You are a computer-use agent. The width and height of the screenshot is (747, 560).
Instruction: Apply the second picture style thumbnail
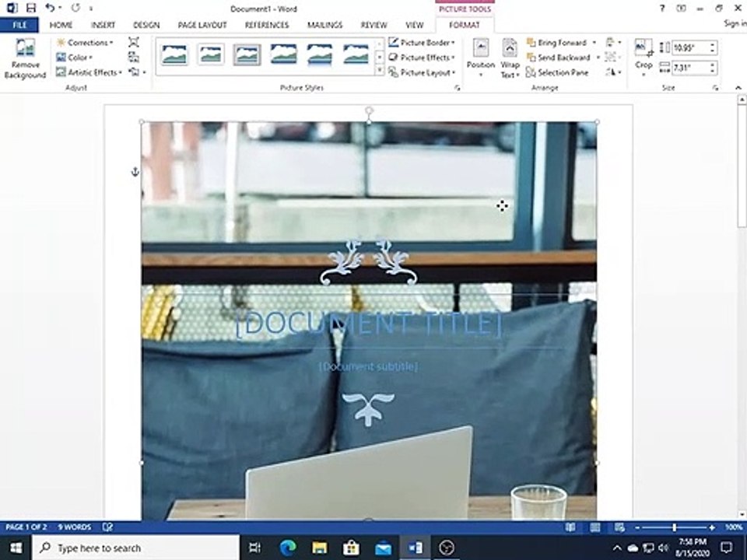coord(211,54)
